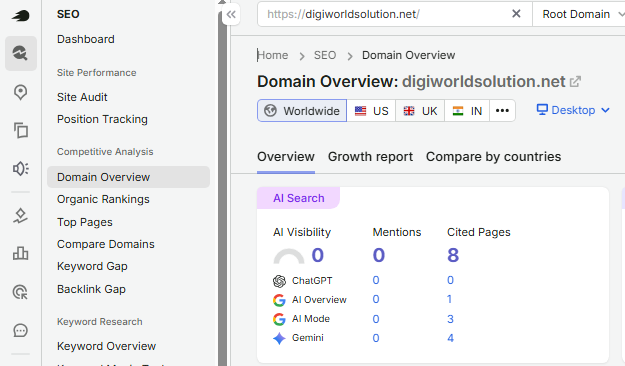Screen dimensions: 625x366
Task: Select the Worldwide database
Action: pos(302,111)
